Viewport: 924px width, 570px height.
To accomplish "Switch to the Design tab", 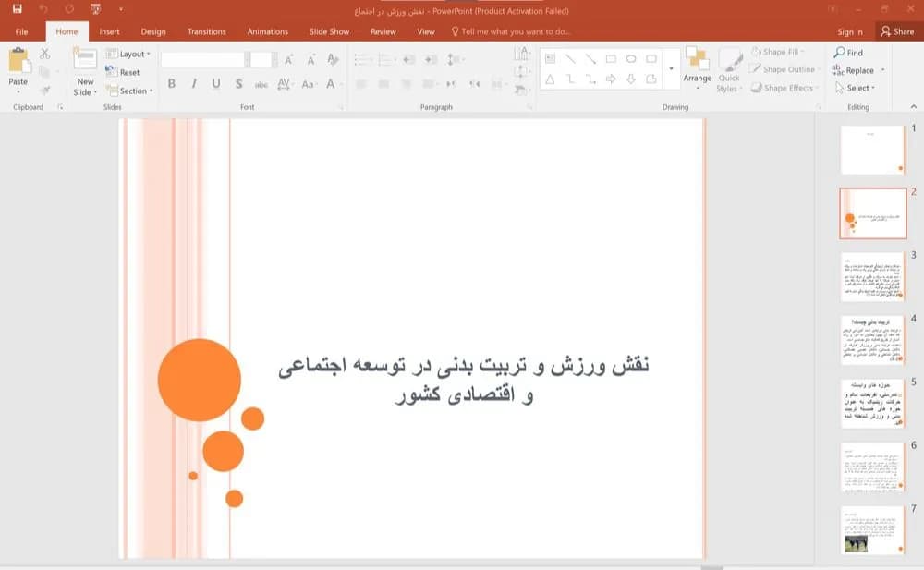I will click(153, 31).
